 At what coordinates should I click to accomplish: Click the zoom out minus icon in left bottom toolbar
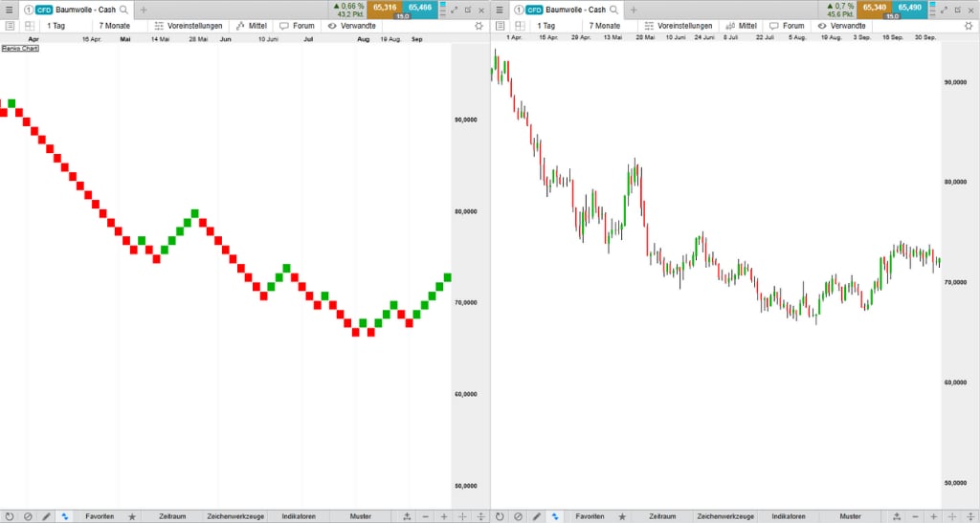[426, 516]
